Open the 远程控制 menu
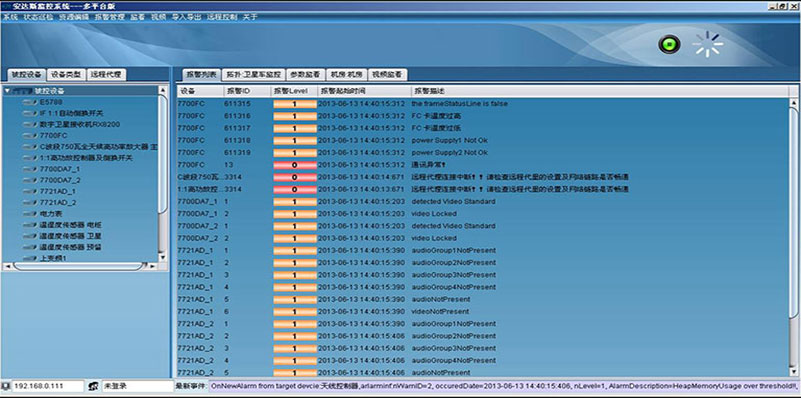This screenshot has width=801, height=398. [x=222, y=17]
